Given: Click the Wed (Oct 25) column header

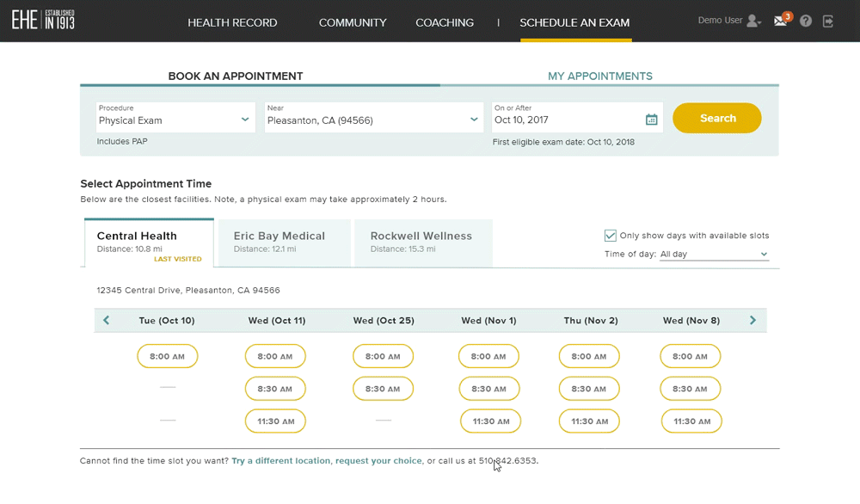Looking at the screenshot, I should tap(384, 321).
